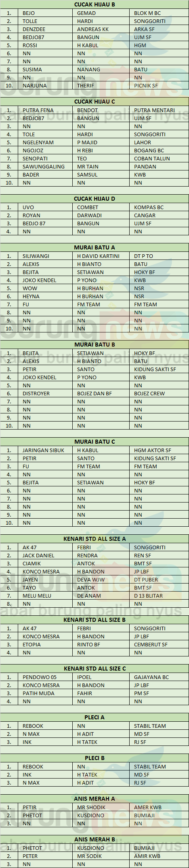Click the KENARI STD ALL SIZE A header
189x868 pixels.
[94, 539]
